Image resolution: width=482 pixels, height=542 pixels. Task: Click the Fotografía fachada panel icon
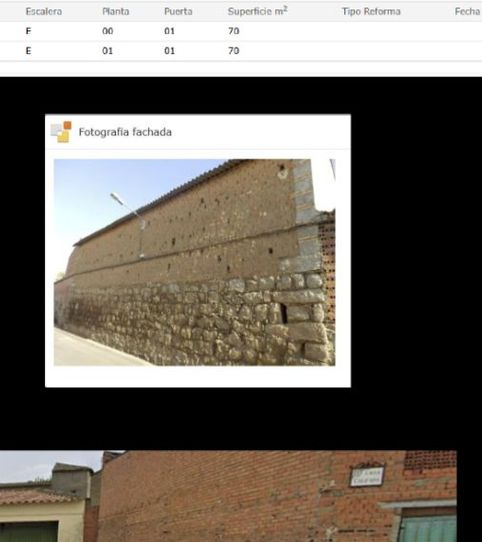[61, 132]
